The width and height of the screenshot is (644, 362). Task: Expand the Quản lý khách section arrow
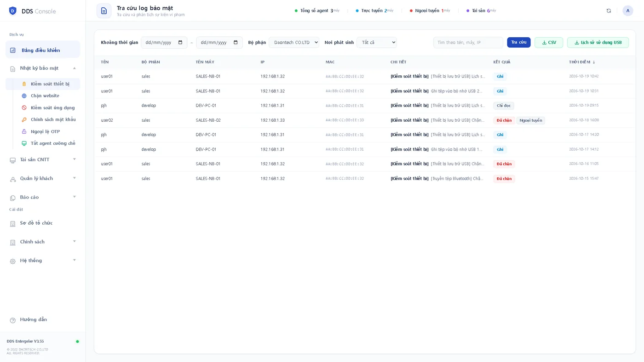tap(75, 178)
